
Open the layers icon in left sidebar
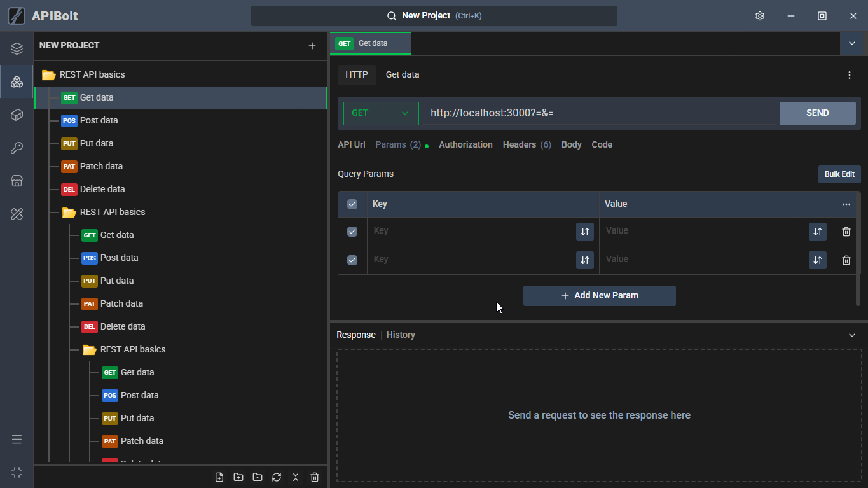click(x=17, y=49)
